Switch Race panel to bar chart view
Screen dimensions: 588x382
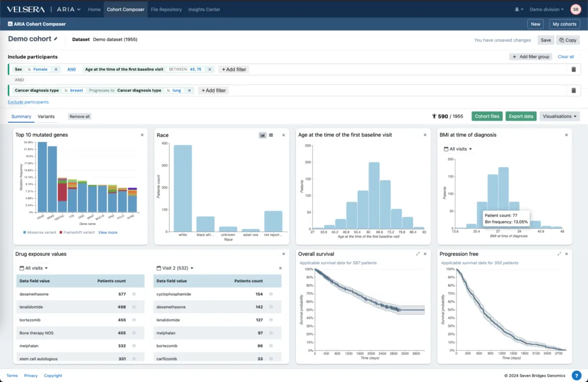click(262, 135)
